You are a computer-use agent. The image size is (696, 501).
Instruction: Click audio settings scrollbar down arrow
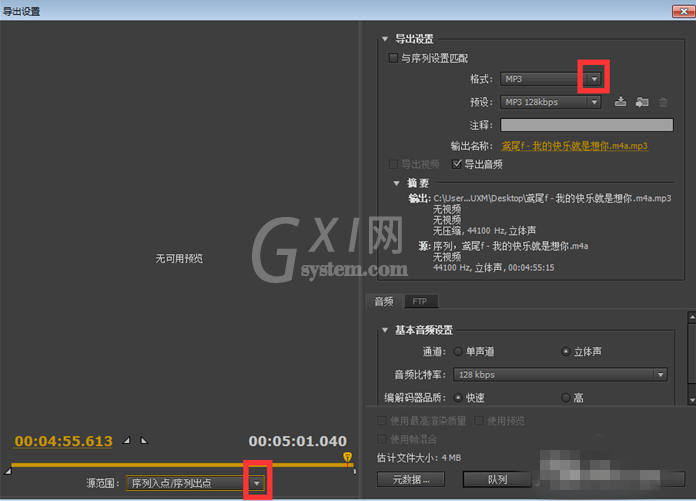(692, 400)
